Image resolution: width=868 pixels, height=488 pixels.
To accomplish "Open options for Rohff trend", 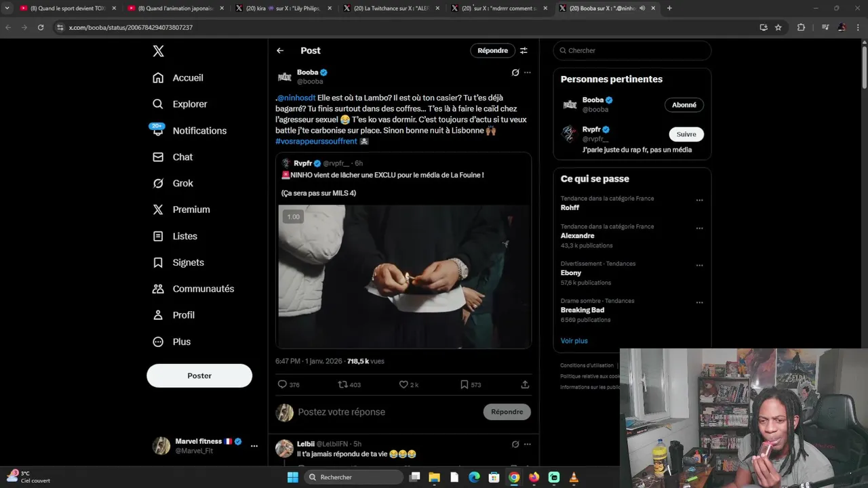I will point(699,201).
